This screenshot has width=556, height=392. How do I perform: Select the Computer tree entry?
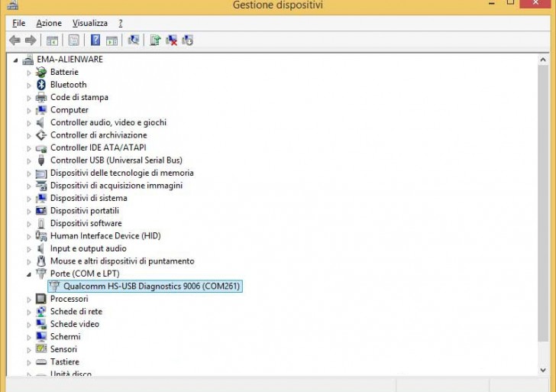coord(69,110)
